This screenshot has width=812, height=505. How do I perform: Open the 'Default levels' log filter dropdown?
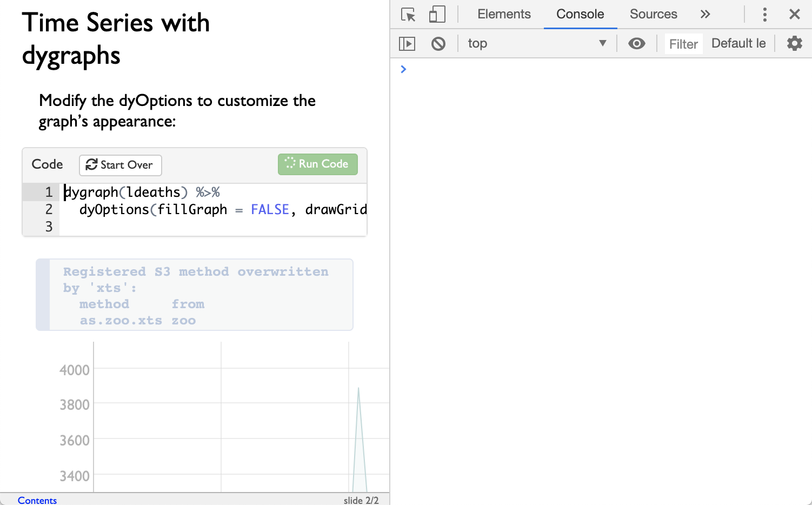pos(738,43)
